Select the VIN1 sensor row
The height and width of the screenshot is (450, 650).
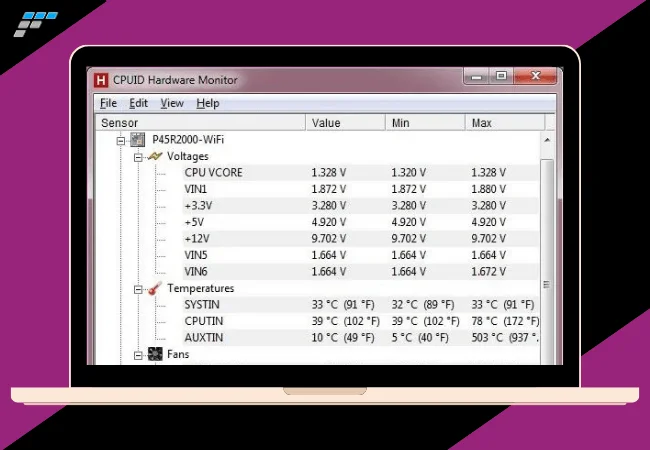click(x=361, y=189)
